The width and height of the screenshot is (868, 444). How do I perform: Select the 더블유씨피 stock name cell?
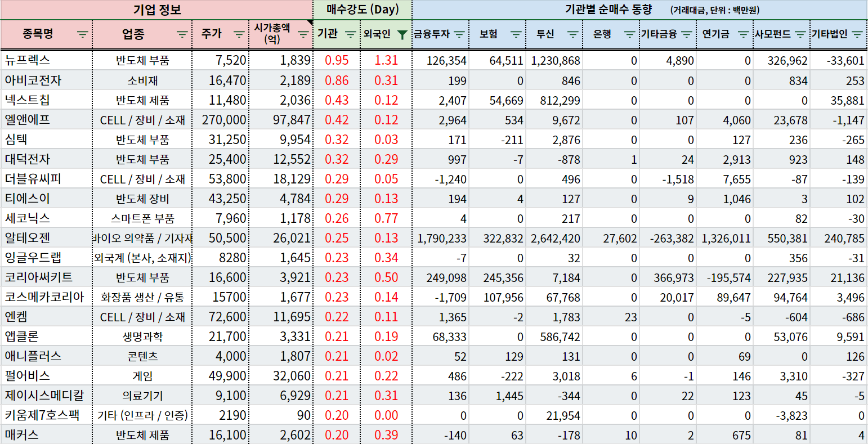(x=46, y=178)
